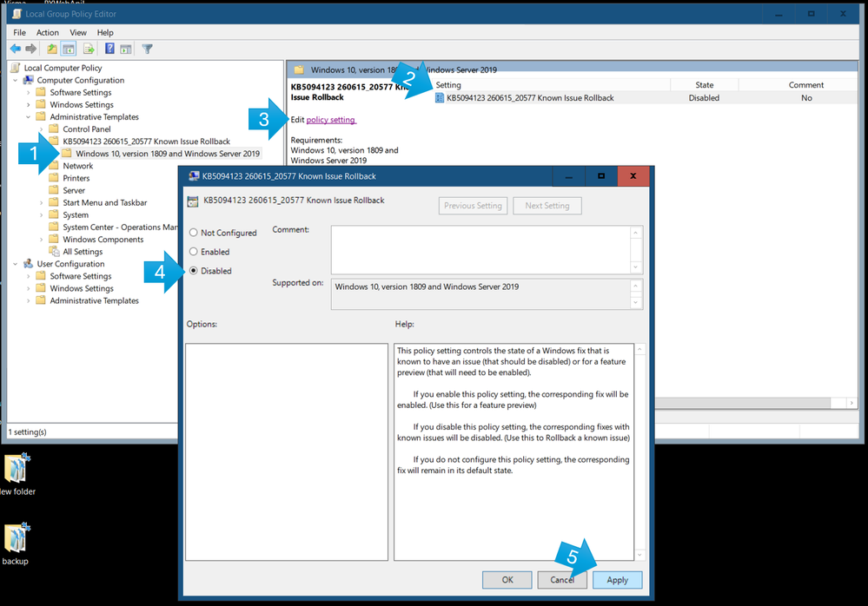Collapse the Computer Configuration node
The height and width of the screenshot is (606, 868).
pyautogui.click(x=16, y=80)
